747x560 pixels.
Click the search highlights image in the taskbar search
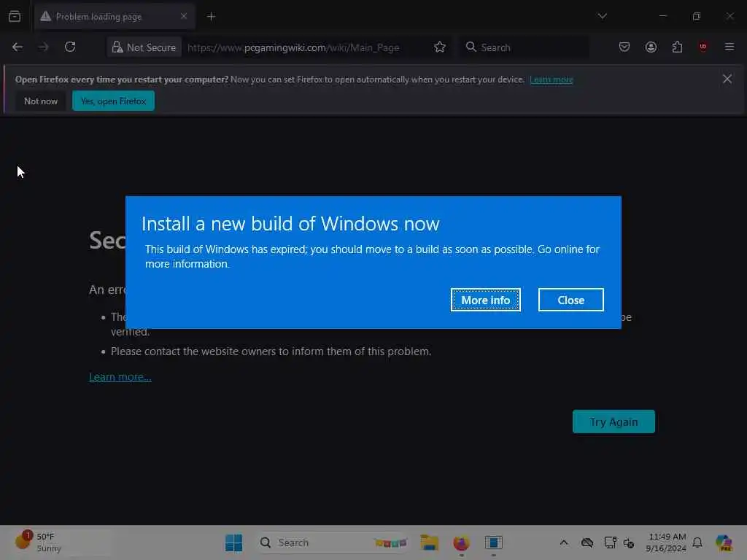[x=391, y=542]
